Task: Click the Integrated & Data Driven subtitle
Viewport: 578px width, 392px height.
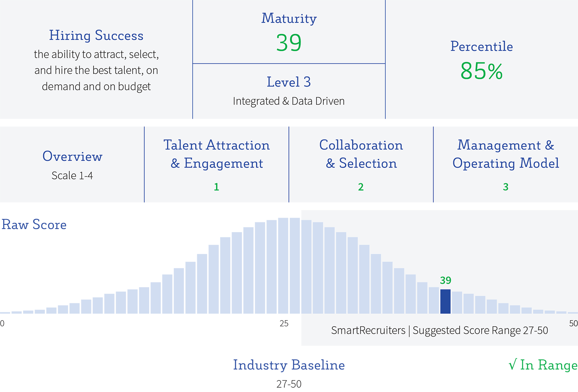Action: (x=289, y=101)
